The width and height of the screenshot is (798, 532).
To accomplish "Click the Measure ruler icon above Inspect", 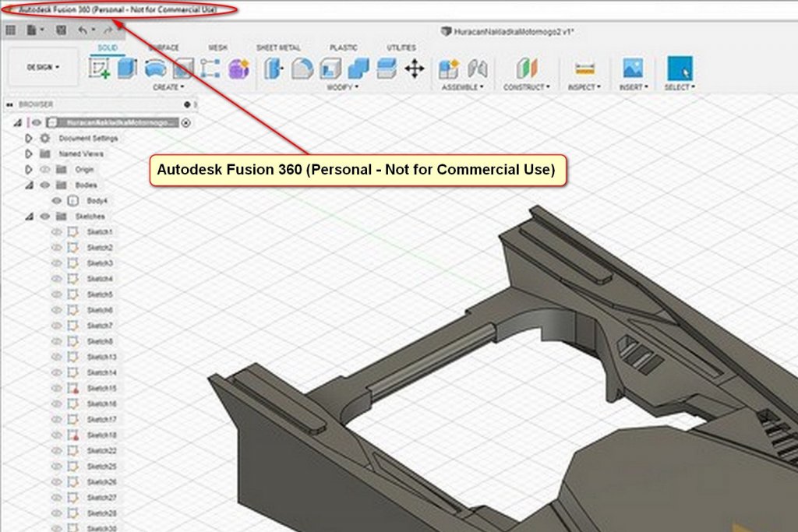I will [584, 69].
